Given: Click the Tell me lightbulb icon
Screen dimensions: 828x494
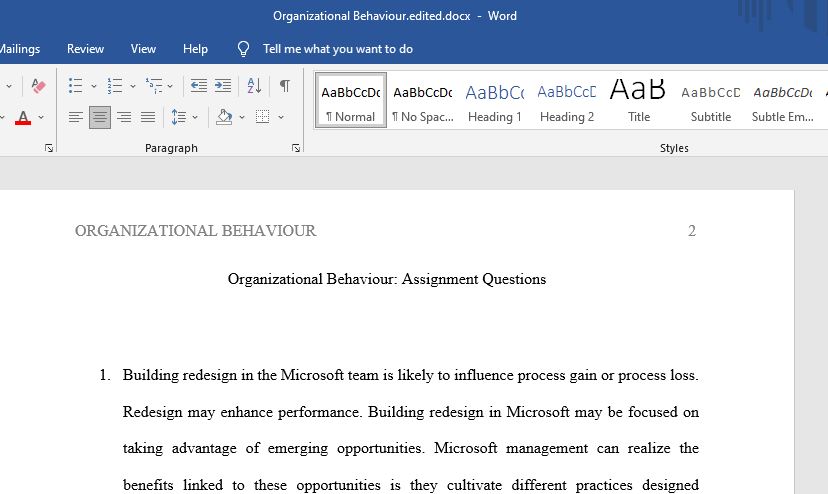Looking at the screenshot, I should [x=243, y=49].
